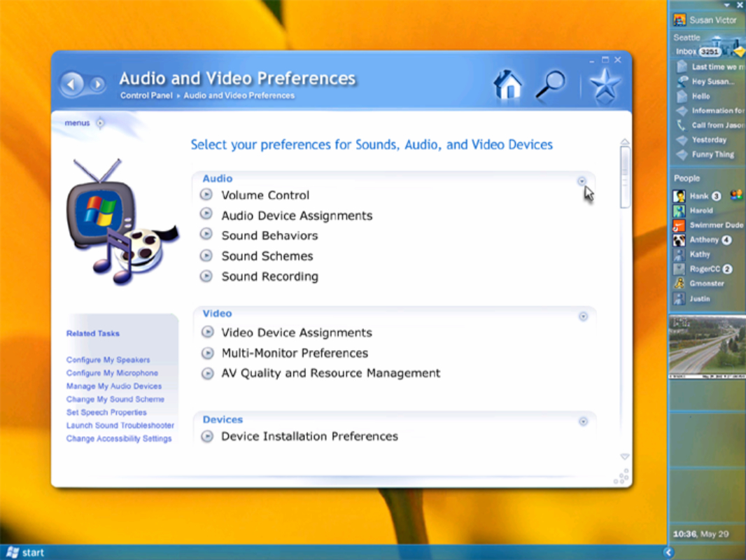
Task: Click the vertical scrollbar thumb
Action: (x=625, y=176)
